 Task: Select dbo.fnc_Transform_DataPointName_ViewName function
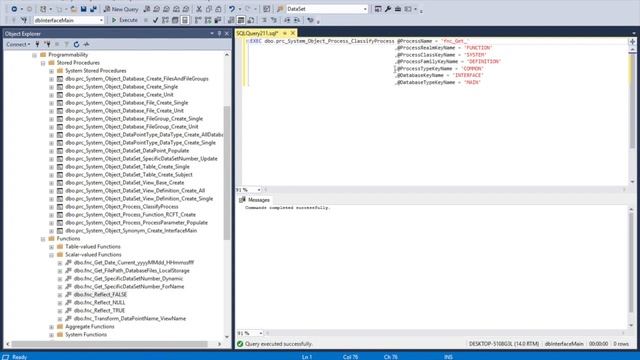(129, 318)
